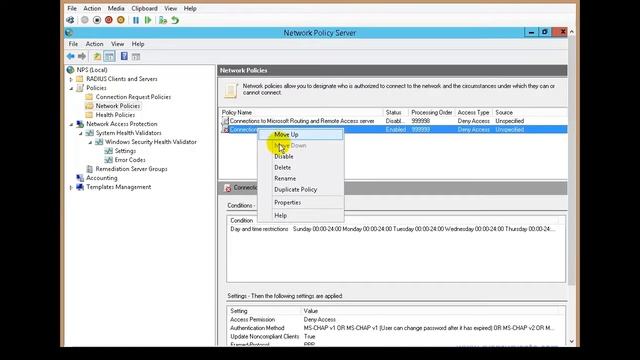The image size is (640, 360).
Task: Sort by the Processing Order column header
Action: tap(431, 112)
